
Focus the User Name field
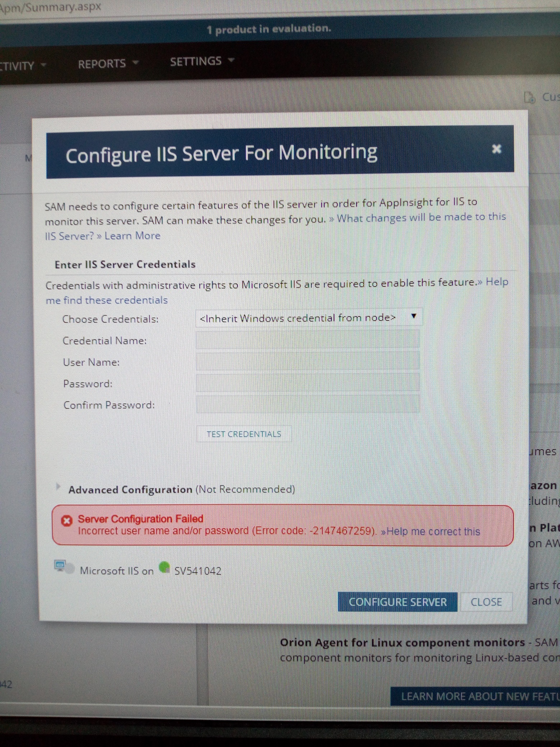[308, 361]
